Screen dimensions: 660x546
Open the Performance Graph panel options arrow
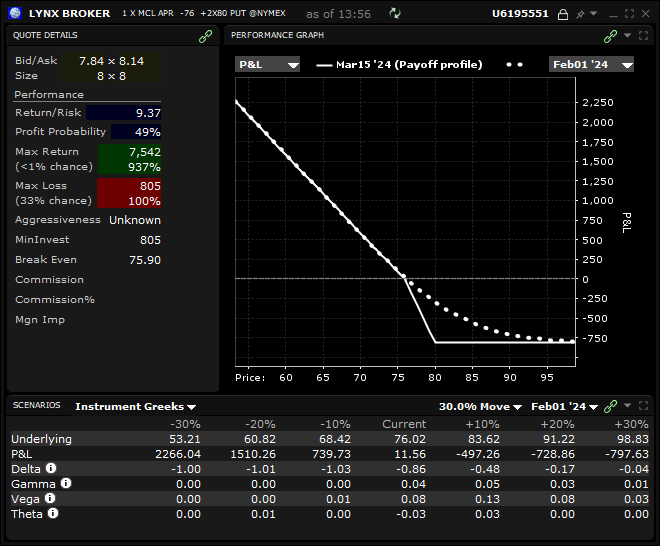(627, 35)
